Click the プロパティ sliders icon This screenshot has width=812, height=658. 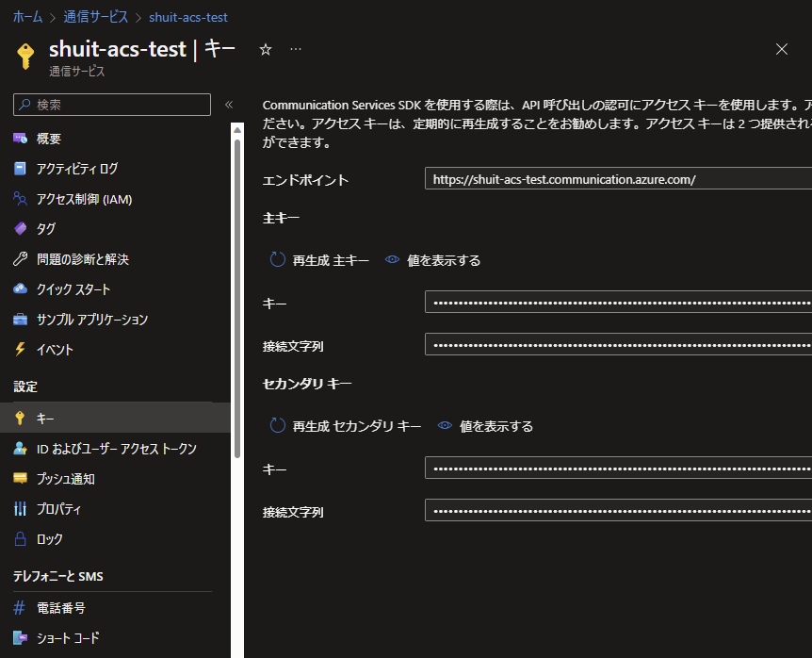coord(20,509)
